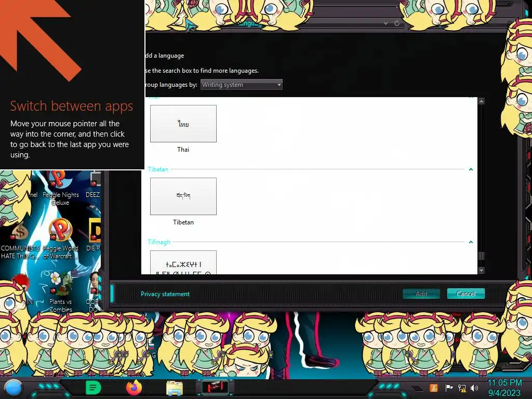Viewport: 532px width, 399px height.
Task: Open the address bar history dropdown arrow
Action: [x=386, y=23]
